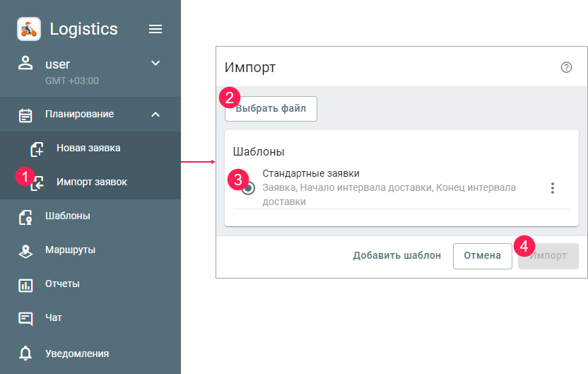This screenshot has height=374, width=588.
Task: Open three-dot menu for Стандартные заявки
Action: (553, 188)
